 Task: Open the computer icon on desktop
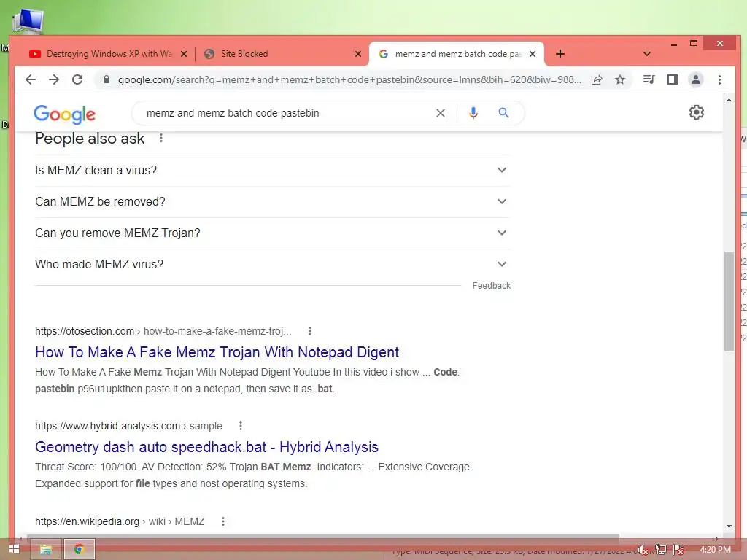(x=27, y=21)
